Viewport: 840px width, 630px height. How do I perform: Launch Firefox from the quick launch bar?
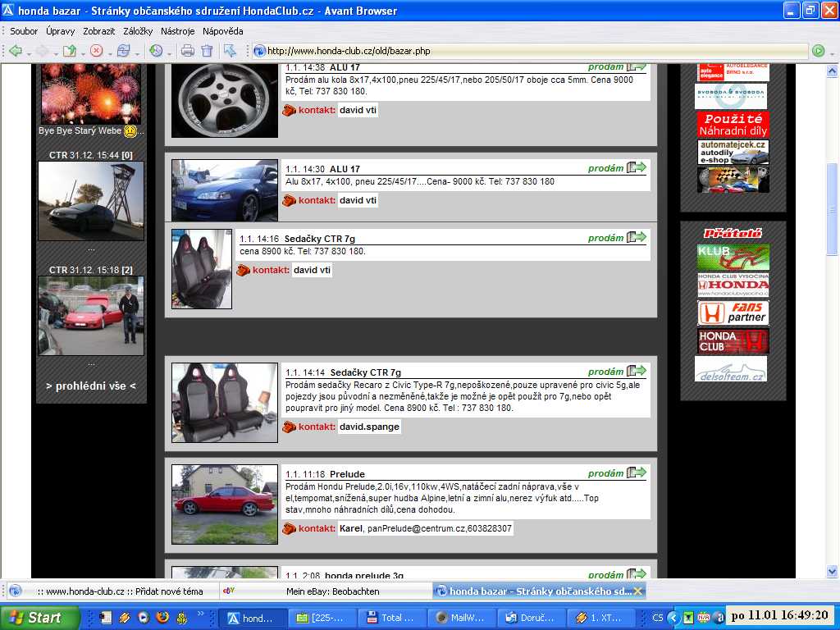click(162, 618)
